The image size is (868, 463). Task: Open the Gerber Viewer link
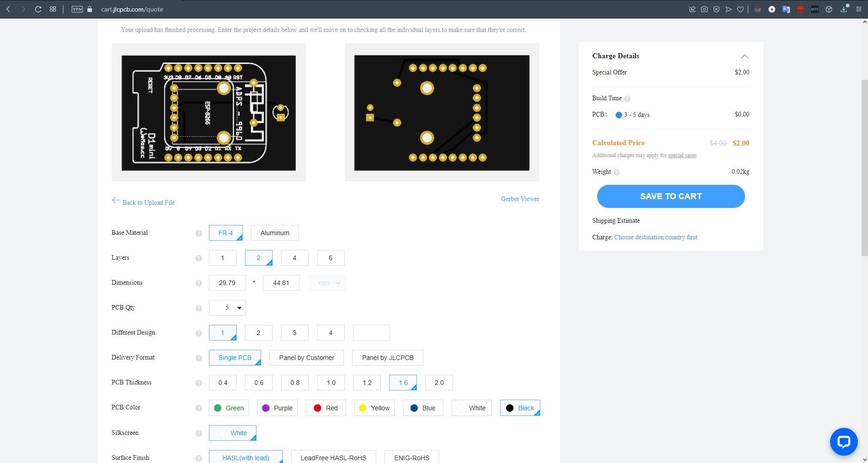pyautogui.click(x=520, y=199)
